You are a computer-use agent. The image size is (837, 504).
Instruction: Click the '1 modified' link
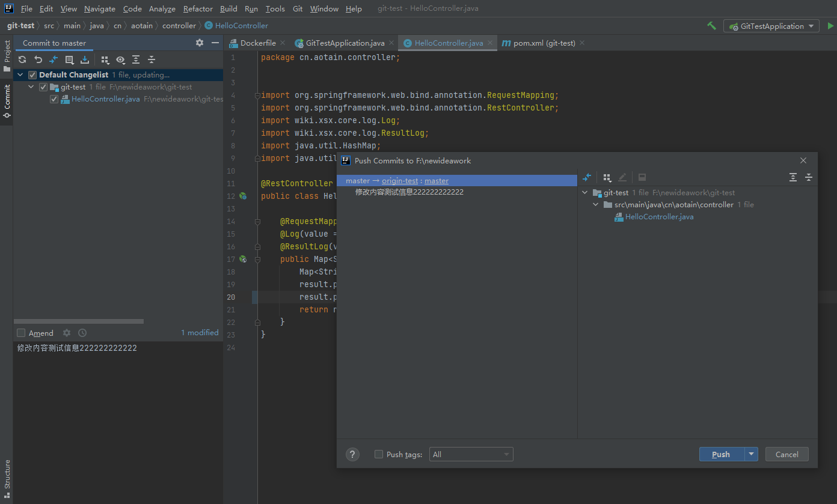(x=200, y=333)
